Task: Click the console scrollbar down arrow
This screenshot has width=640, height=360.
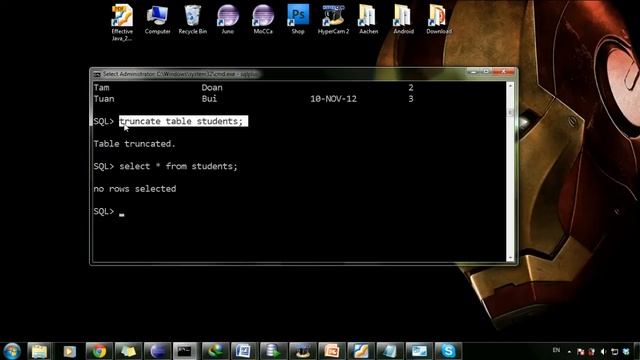Action: tap(510, 258)
